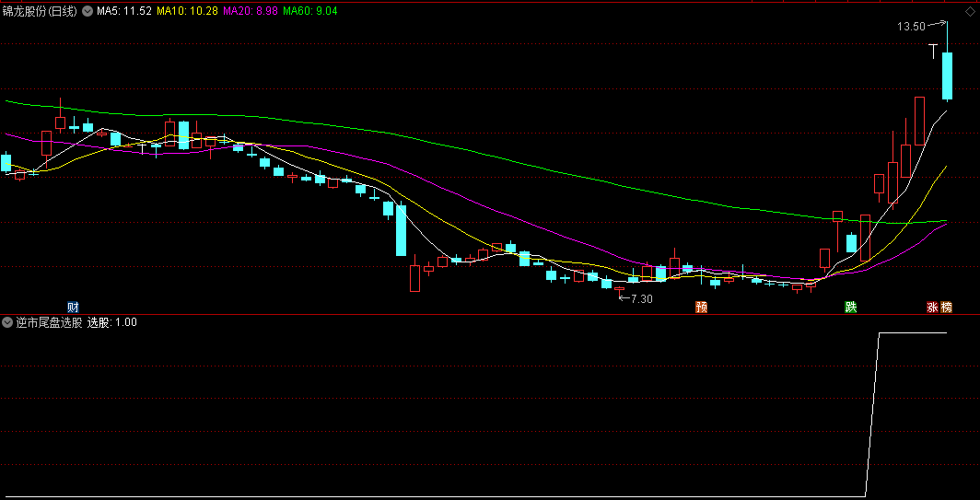Click the 财 marker icon
This screenshot has width=980, height=500.
(x=73, y=307)
